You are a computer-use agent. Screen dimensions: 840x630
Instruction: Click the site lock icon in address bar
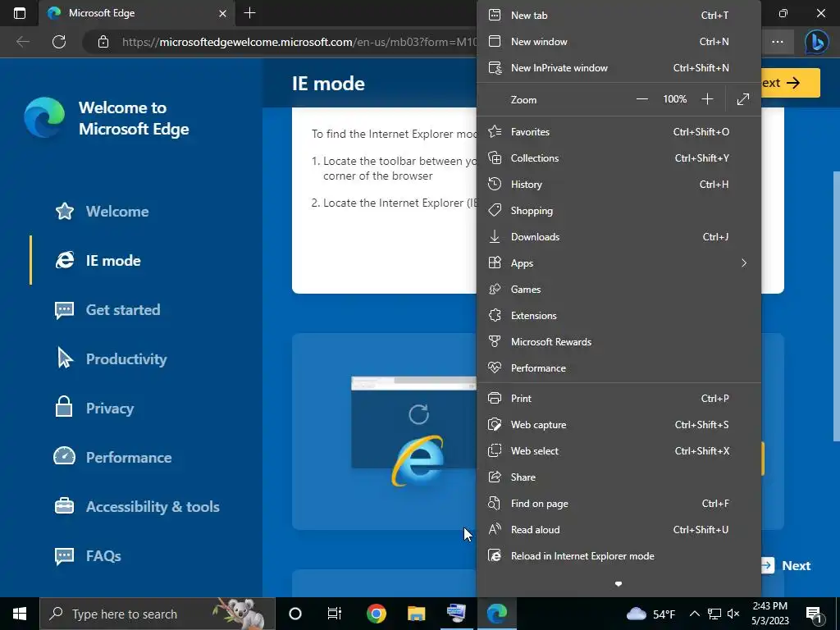[103, 42]
